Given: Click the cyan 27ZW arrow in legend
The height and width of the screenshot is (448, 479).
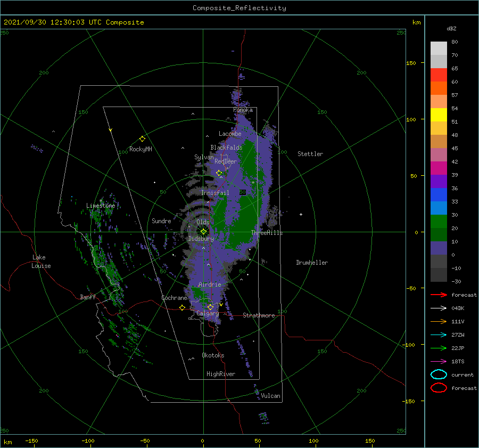Looking at the screenshot, I should tap(439, 335).
